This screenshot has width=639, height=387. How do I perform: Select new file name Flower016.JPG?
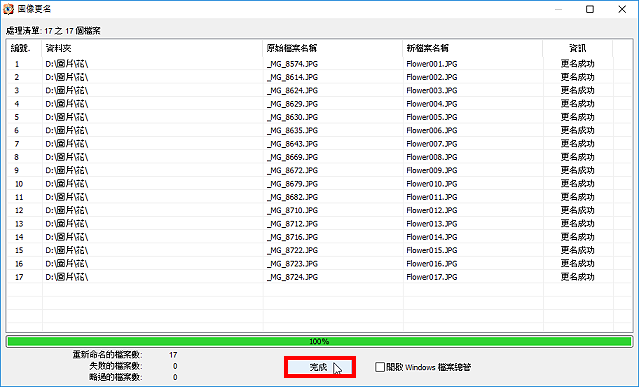click(432, 264)
